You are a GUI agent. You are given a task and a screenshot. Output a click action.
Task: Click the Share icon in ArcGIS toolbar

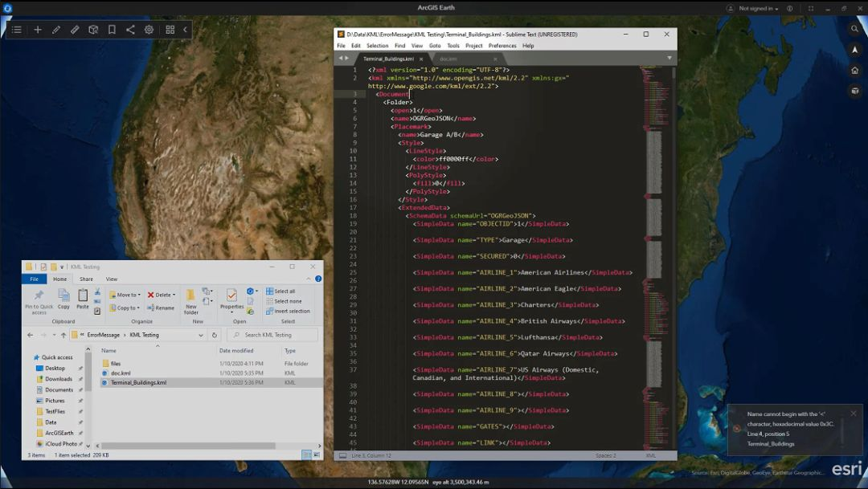pyautogui.click(x=130, y=30)
